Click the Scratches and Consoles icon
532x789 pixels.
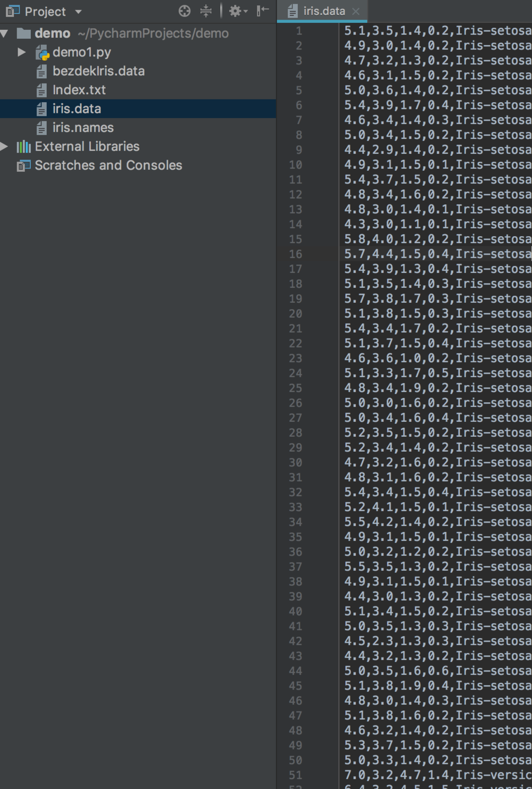point(23,166)
